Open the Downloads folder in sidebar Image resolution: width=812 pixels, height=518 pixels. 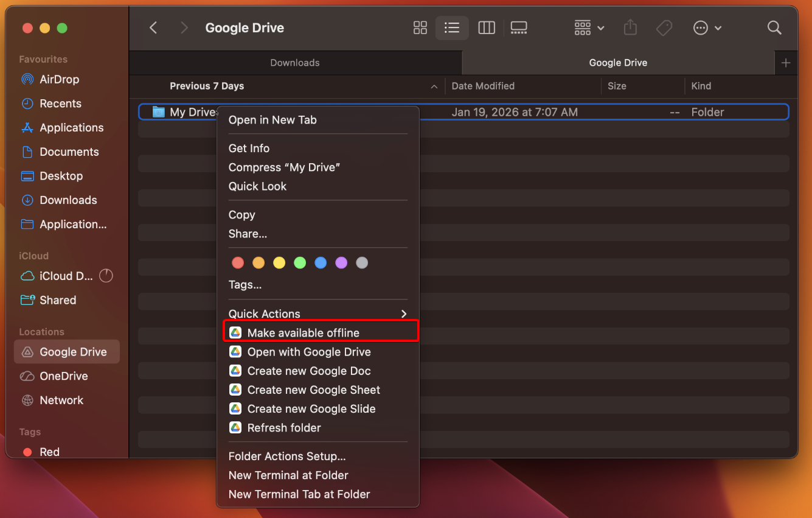[x=68, y=200]
